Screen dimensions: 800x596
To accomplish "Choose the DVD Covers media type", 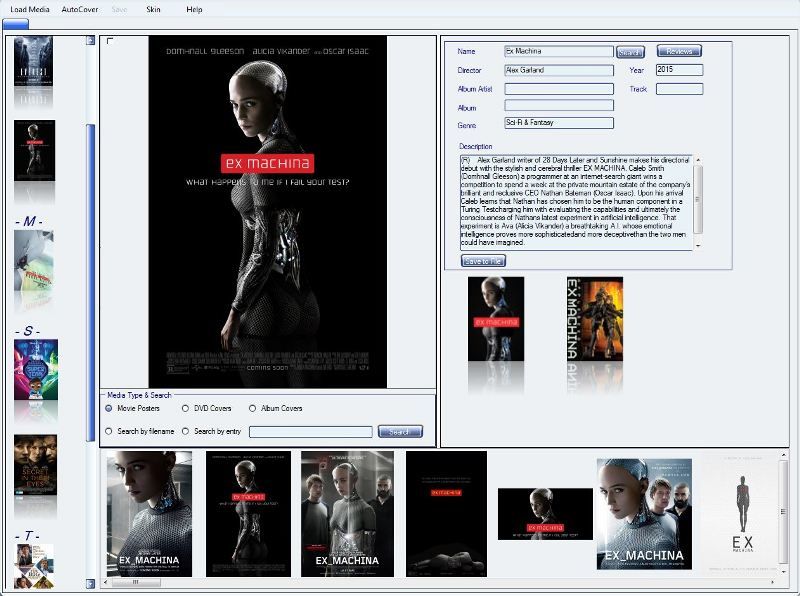I will (x=185, y=408).
